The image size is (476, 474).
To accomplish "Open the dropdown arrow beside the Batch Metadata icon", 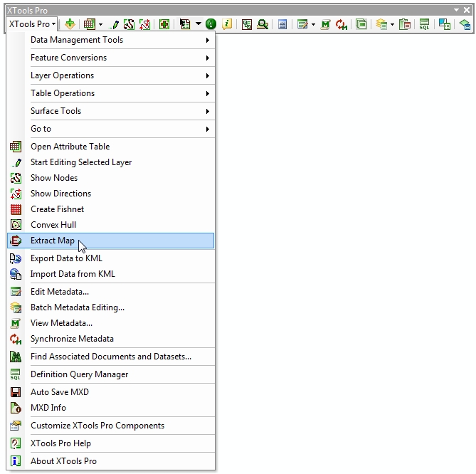I will pos(392,24).
